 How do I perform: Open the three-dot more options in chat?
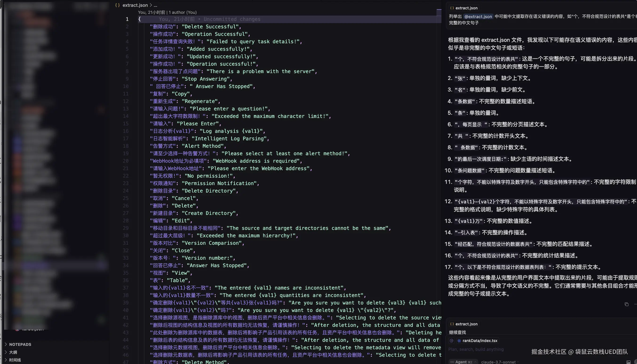coord(635,304)
